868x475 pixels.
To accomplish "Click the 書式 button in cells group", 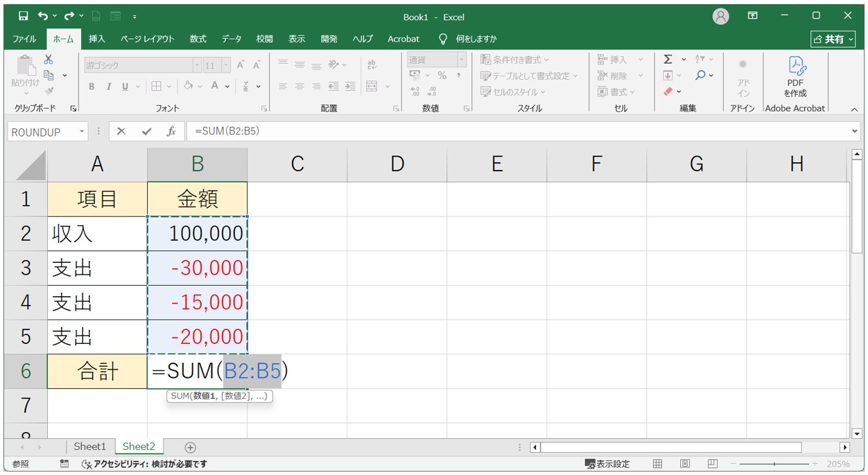I will [x=616, y=92].
